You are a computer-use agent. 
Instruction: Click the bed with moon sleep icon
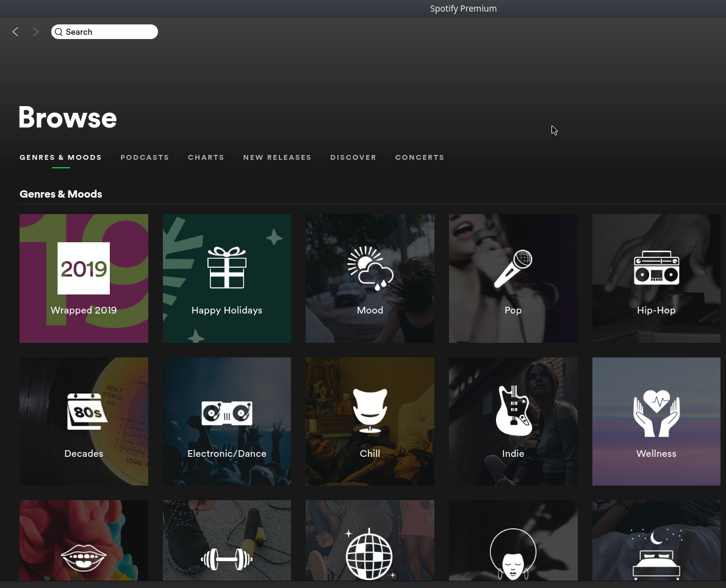656,554
